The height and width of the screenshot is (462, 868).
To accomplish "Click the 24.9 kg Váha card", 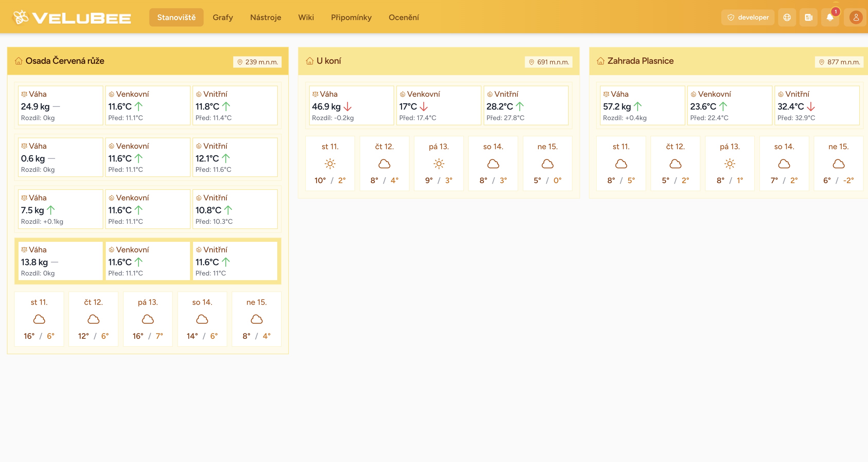I will pyautogui.click(x=60, y=106).
